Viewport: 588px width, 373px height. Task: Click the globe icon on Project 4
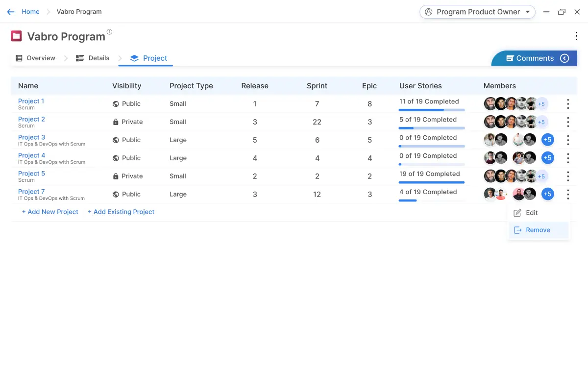click(x=116, y=158)
